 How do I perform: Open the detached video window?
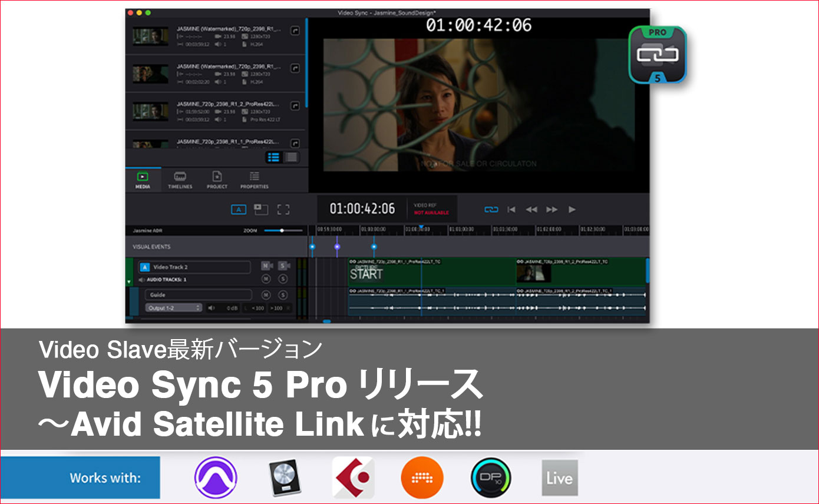[260, 209]
